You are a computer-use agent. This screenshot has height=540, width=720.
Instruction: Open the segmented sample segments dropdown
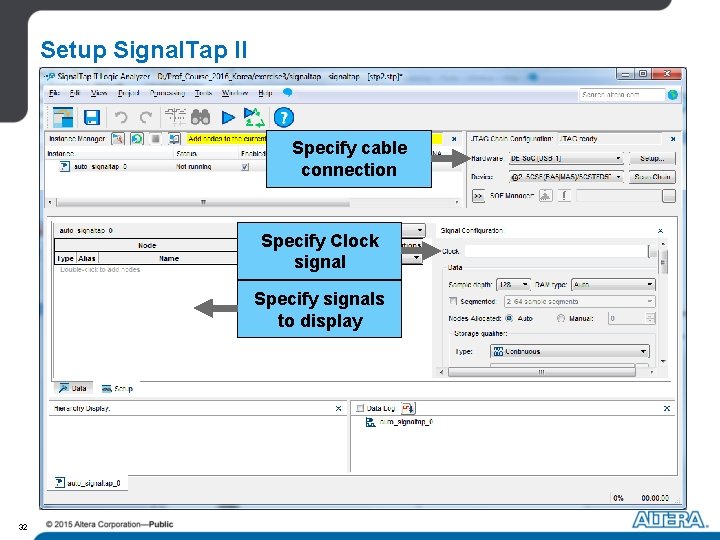(x=579, y=301)
